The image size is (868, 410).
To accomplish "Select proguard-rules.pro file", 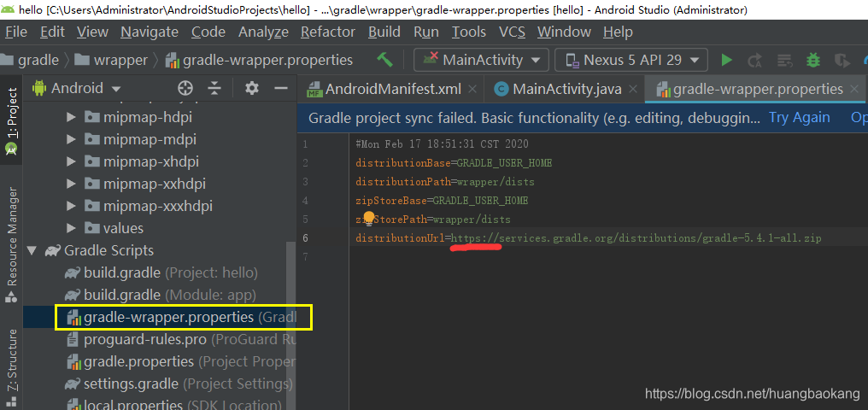I will coord(182,339).
